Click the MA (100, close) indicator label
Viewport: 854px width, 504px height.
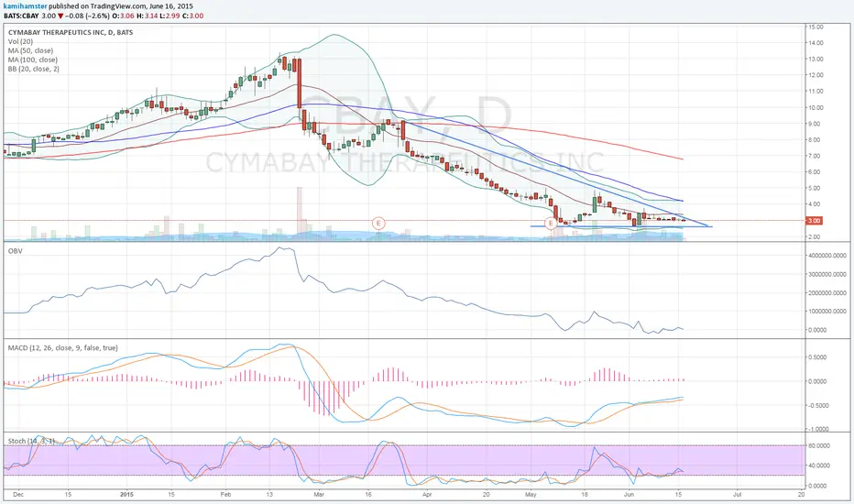coord(33,60)
